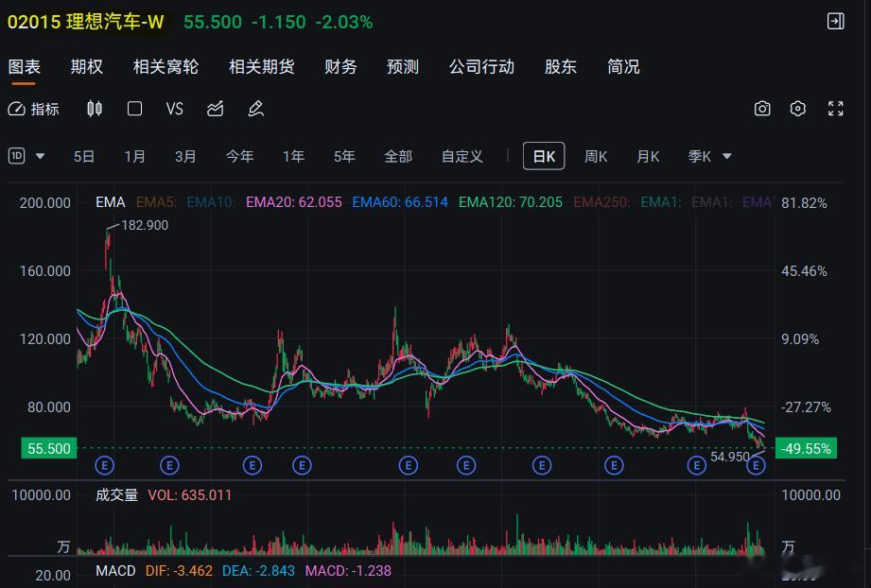Toggle the EMA250 line label
The width and height of the screenshot is (871, 588).
click(601, 202)
